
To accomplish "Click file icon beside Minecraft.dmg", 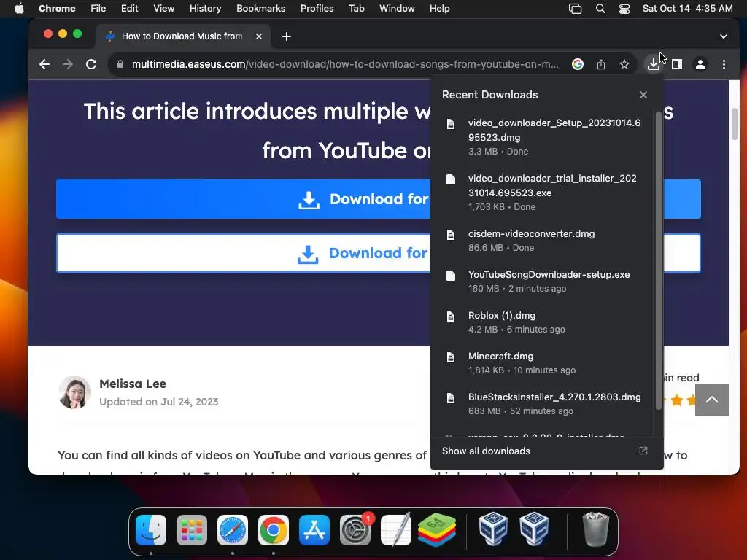I will click(450, 357).
